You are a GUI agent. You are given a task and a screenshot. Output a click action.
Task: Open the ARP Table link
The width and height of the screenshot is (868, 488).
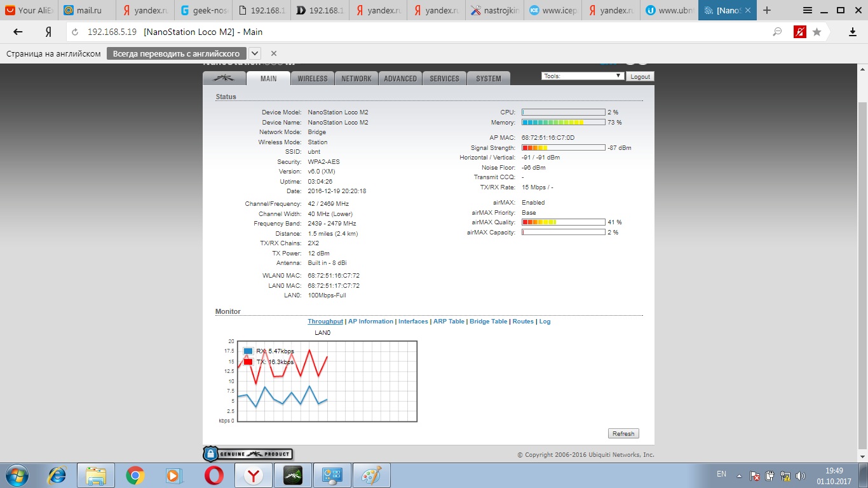[x=449, y=322]
